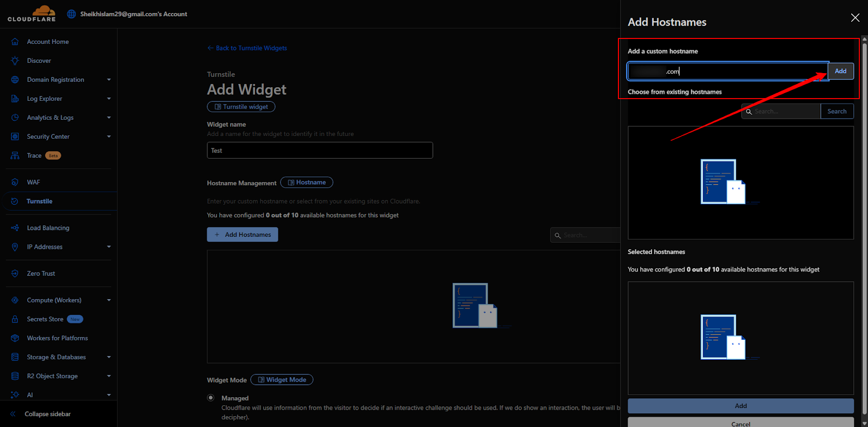The width and height of the screenshot is (868, 427).
Task: Open Load Balancing in sidebar
Action: [x=48, y=228]
